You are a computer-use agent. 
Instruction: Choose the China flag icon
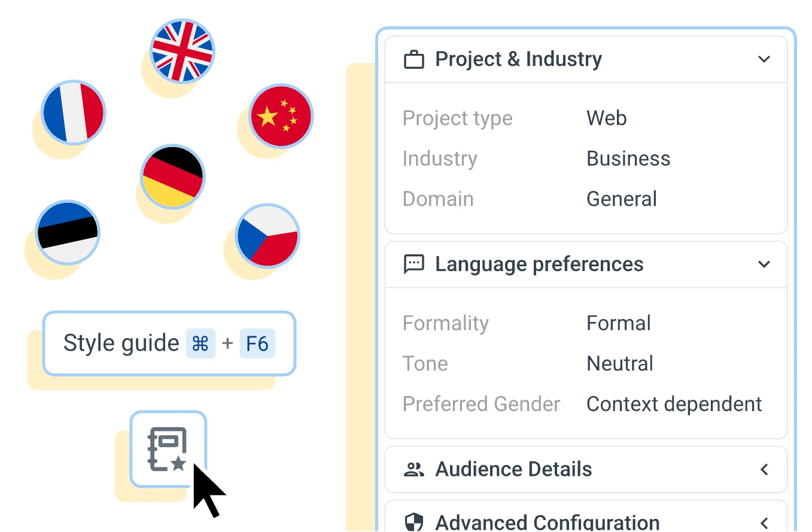281,116
